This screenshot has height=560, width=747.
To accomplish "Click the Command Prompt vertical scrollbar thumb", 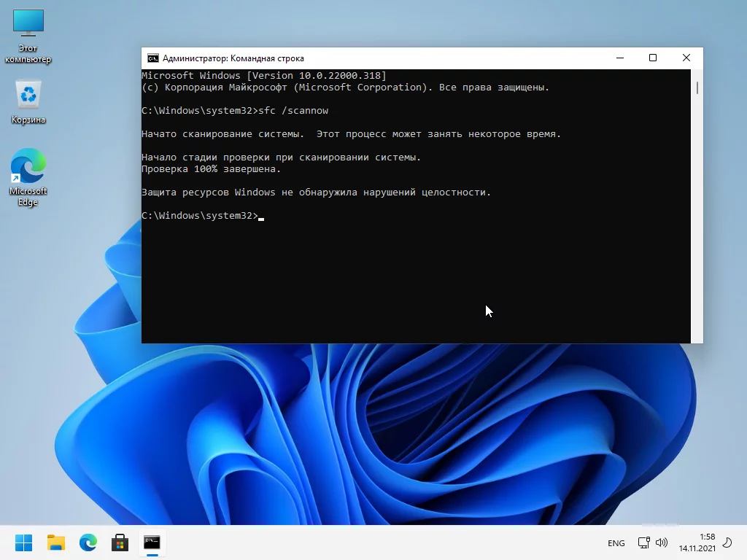I will pos(697,87).
